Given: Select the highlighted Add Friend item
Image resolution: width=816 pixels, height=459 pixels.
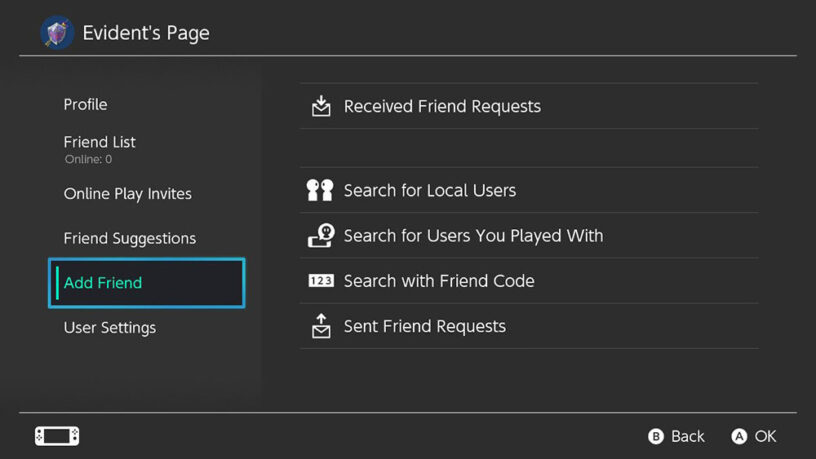Looking at the screenshot, I should [146, 283].
